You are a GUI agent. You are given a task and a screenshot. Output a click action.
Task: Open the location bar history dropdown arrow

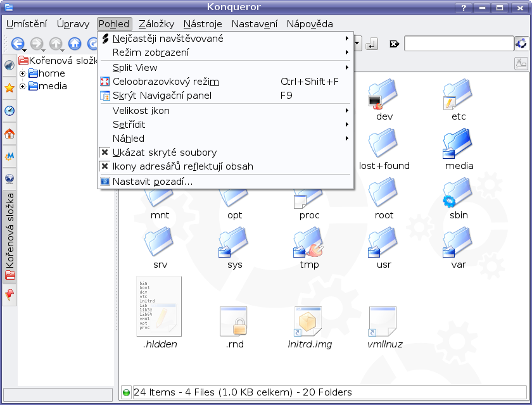(x=357, y=44)
